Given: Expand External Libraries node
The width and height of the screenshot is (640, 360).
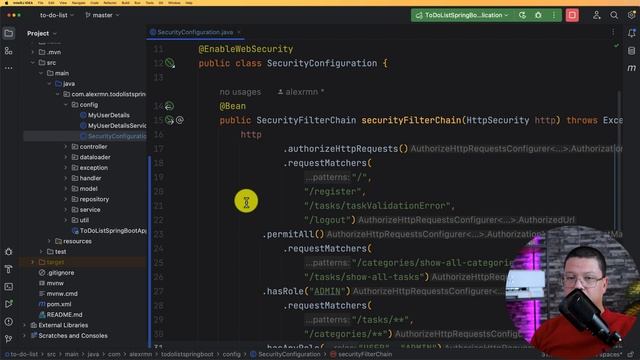Looking at the screenshot, I should 24,325.
